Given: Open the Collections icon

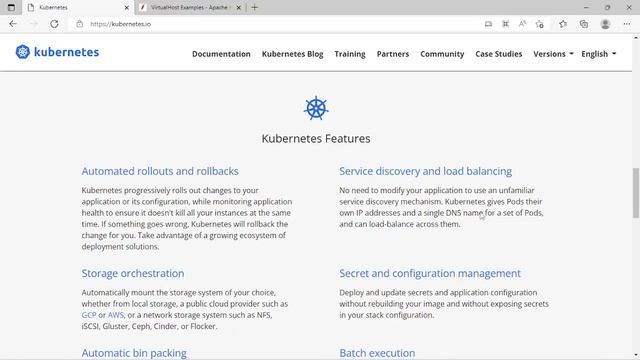Looking at the screenshot, I should pyautogui.click(x=584, y=24).
